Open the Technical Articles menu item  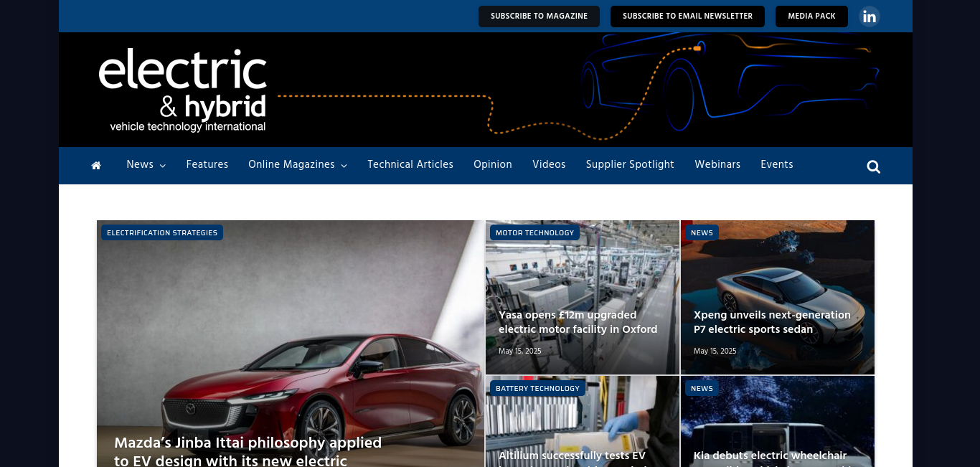tap(410, 164)
